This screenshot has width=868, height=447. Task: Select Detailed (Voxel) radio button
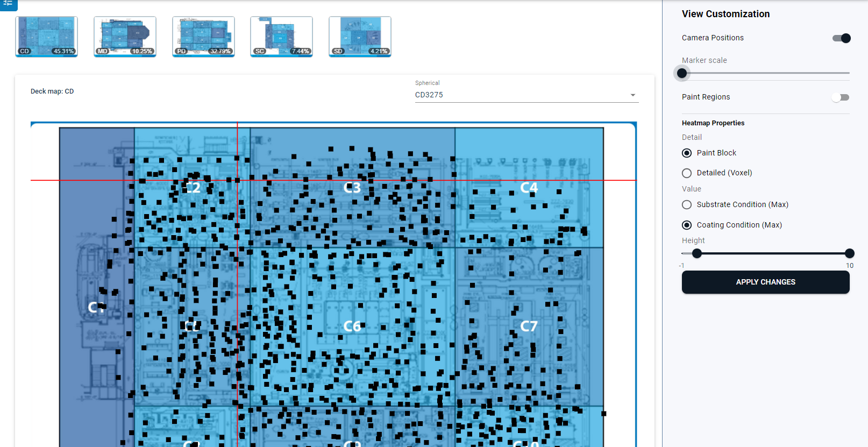click(687, 173)
